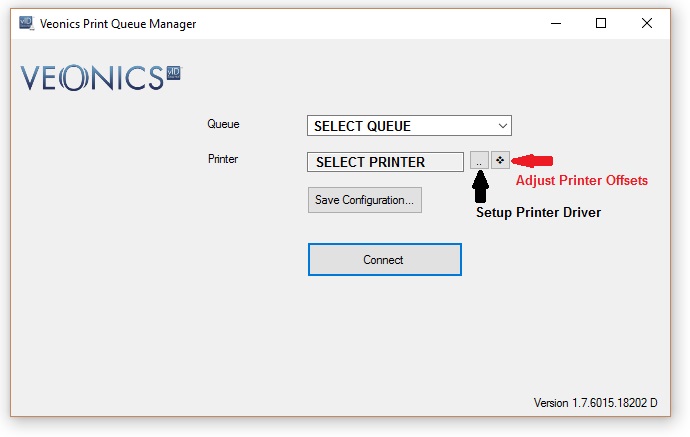
Task: Click the 'Veonics Print Queue Manager' window title
Action: point(118,24)
